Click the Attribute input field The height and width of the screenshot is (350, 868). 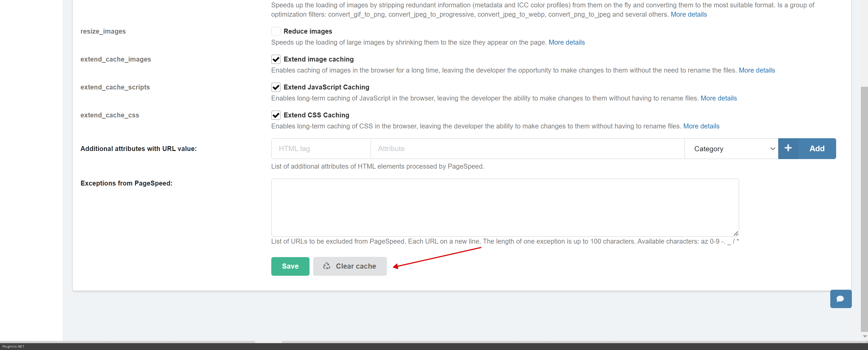527,149
